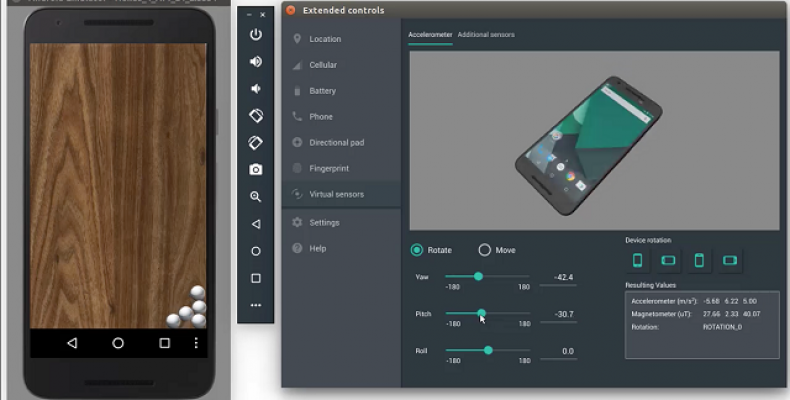This screenshot has height=400, width=790.
Task: Open Phone settings in sidebar
Action: (341, 117)
